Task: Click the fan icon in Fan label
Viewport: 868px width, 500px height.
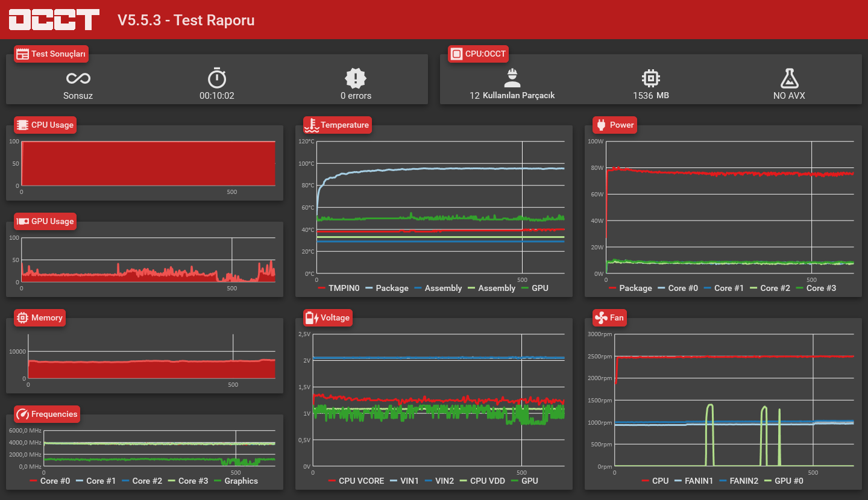Action: click(x=600, y=317)
